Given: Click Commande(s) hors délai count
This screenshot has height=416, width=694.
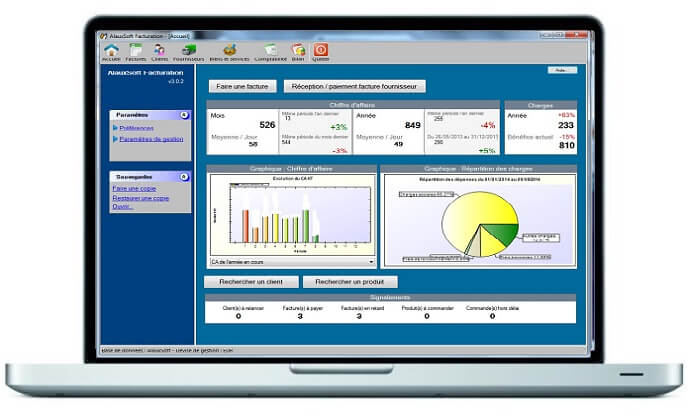Looking at the screenshot, I should [492, 316].
